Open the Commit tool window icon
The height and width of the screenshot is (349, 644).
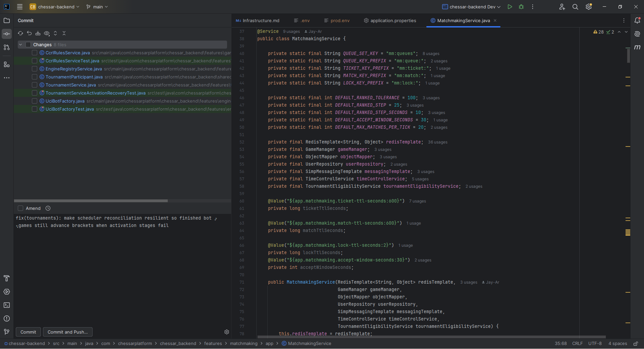click(7, 34)
